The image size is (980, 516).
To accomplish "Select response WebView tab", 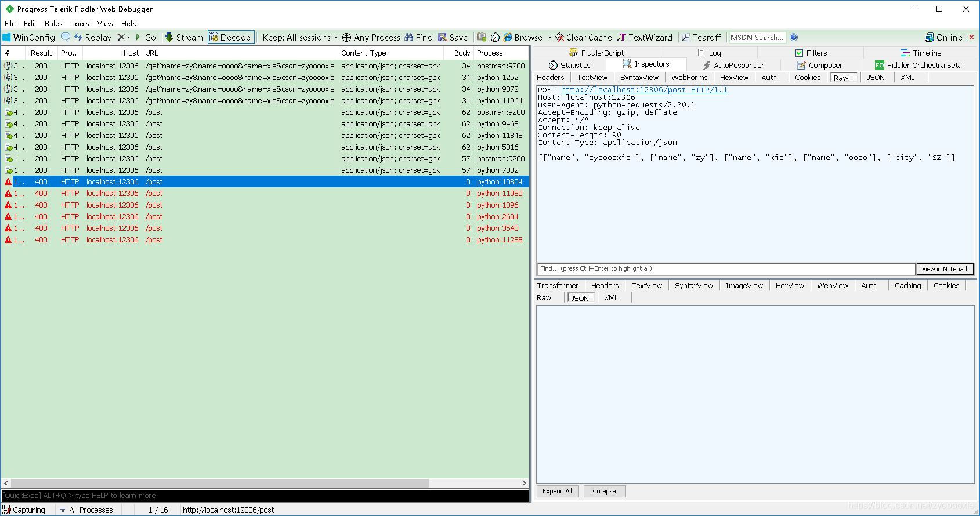I will tap(832, 285).
